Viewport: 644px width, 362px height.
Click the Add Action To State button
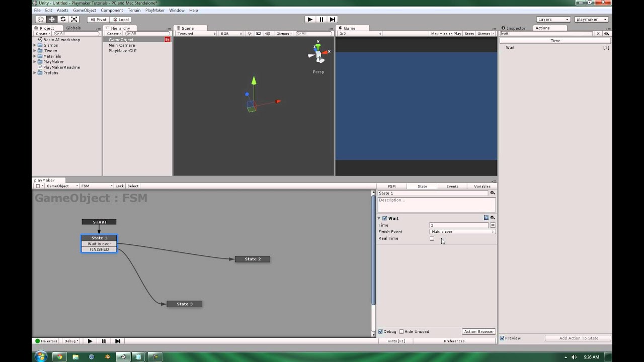point(579,338)
